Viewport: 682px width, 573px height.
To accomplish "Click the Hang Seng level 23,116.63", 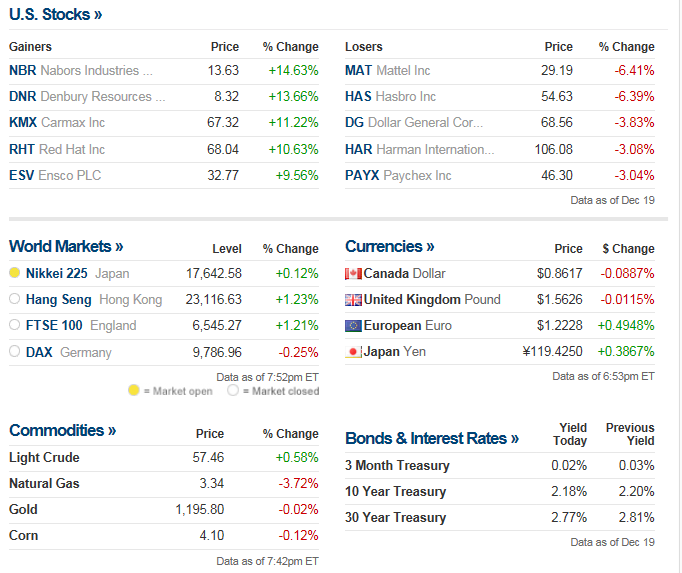I will pos(214,300).
